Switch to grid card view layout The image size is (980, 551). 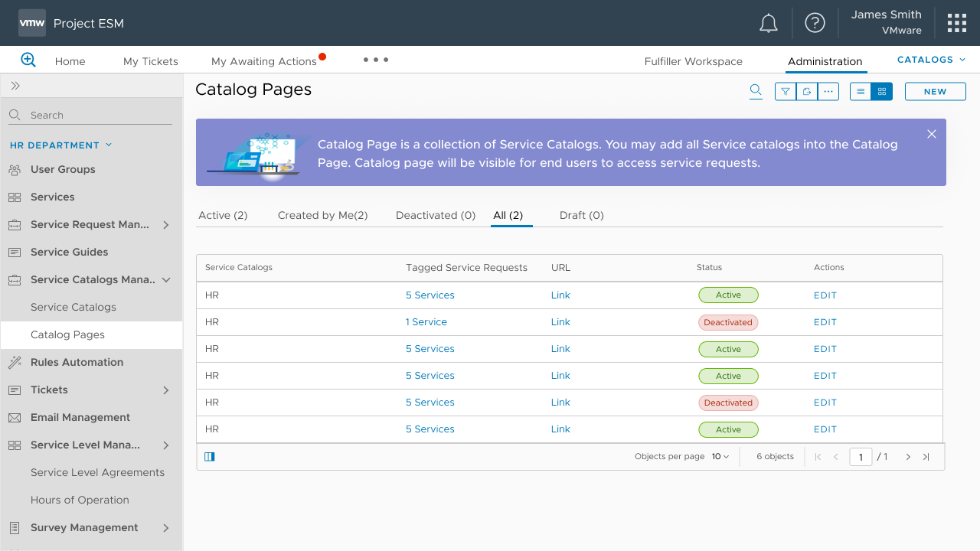point(882,92)
